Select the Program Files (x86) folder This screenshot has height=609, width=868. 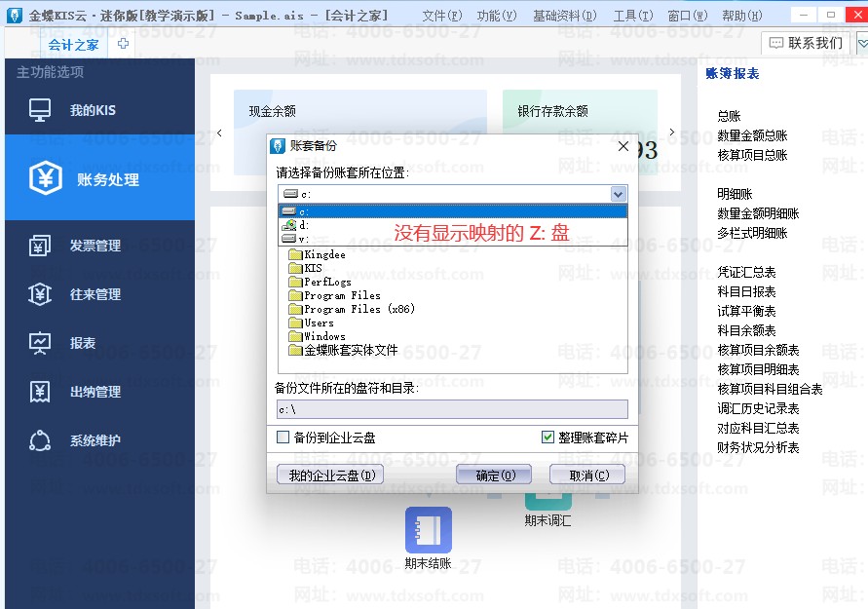352,309
